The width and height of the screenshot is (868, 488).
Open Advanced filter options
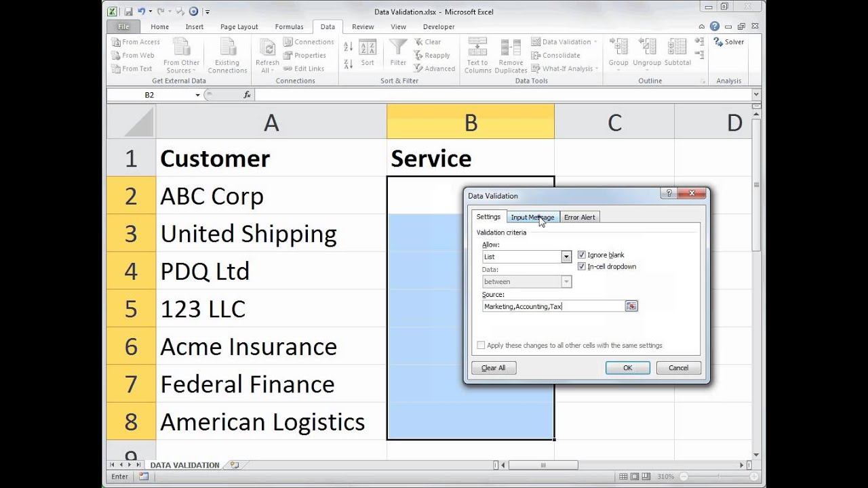(x=435, y=68)
